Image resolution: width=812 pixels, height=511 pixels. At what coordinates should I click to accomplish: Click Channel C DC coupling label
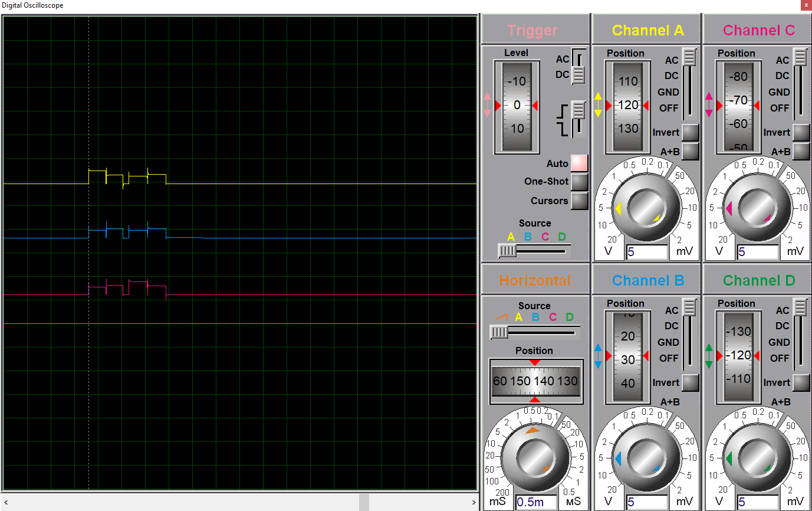[782, 76]
